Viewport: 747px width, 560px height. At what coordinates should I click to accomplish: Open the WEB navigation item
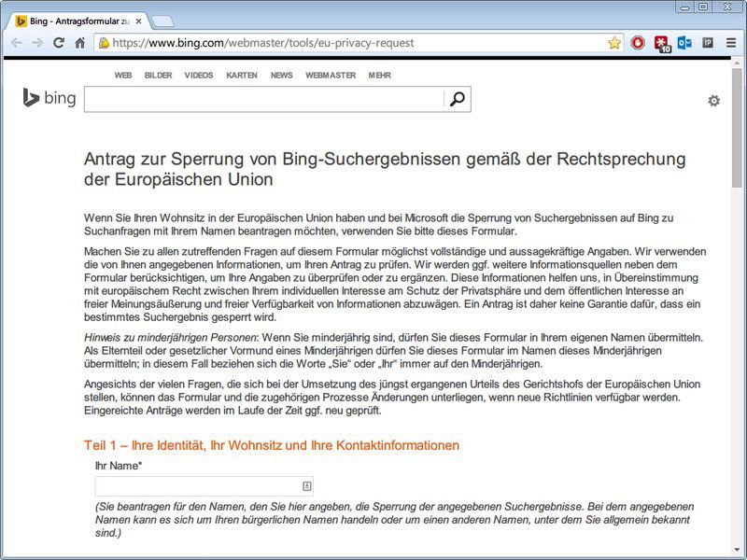(x=123, y=76)
